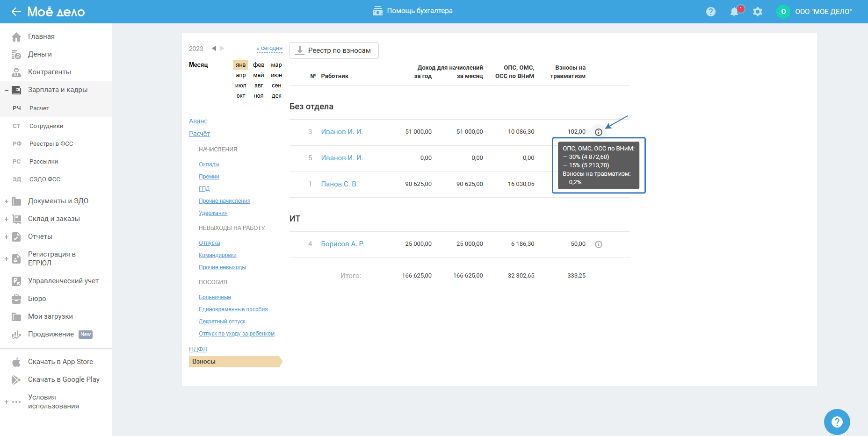The width and height of the screenshot is (868, 436).
Task: Open employee link Панов С. В.
Action: [339, 184]
